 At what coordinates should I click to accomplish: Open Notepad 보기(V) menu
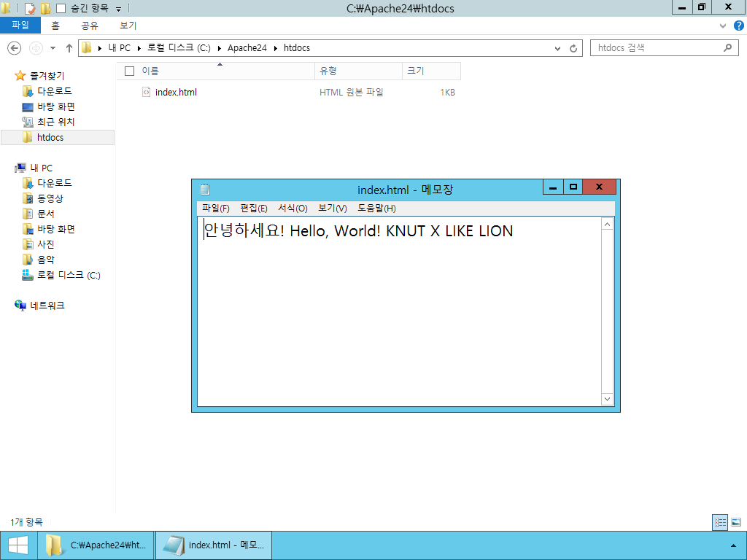click(x=332, y=209)
